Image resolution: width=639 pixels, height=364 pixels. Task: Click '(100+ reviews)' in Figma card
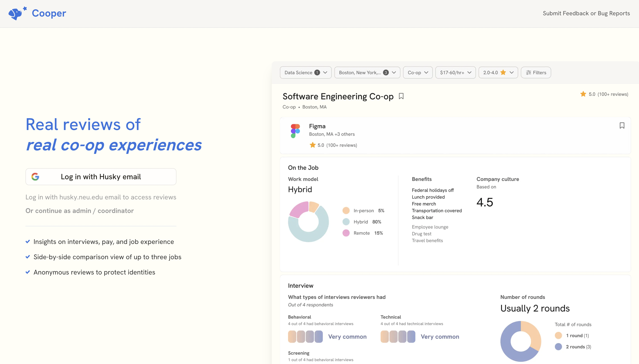tap(342, 145)
